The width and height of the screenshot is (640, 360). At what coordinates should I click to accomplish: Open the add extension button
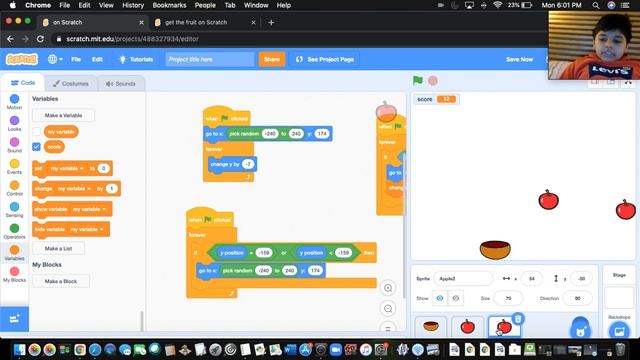(x=14, y=319)
